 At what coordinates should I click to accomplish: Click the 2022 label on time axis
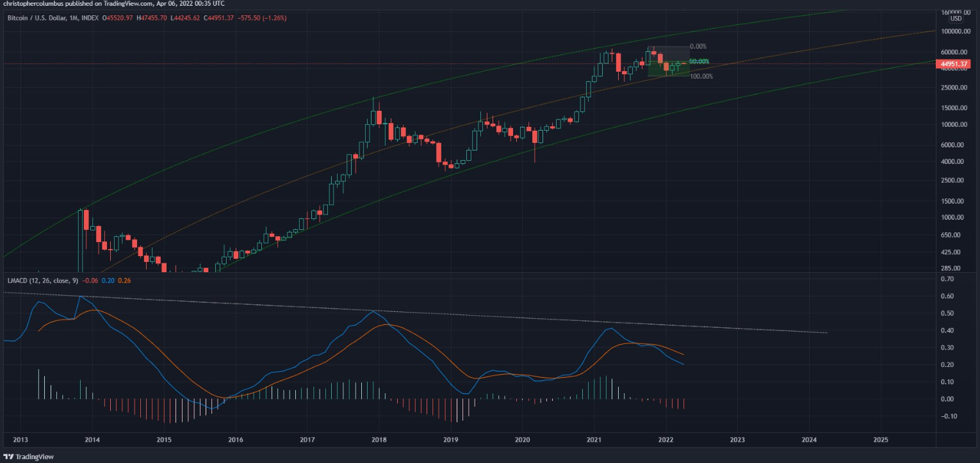(666, 440)
